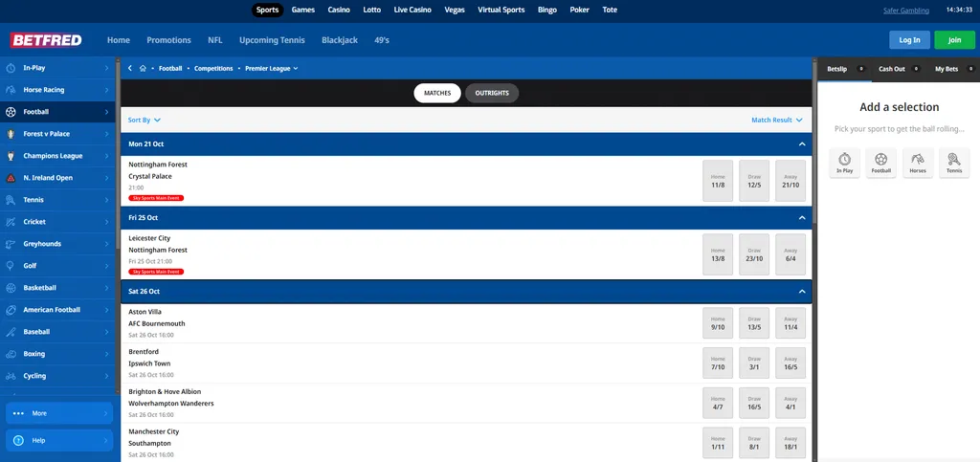Click the More three-dots icon
This screenshot has width=980, height=462.
coord(18,413)
